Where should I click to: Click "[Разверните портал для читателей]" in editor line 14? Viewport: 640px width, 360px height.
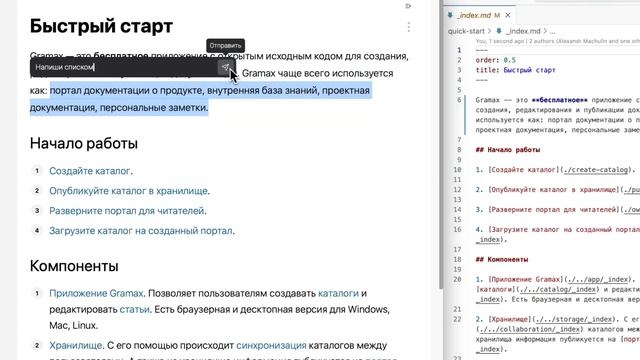[554, 210]
